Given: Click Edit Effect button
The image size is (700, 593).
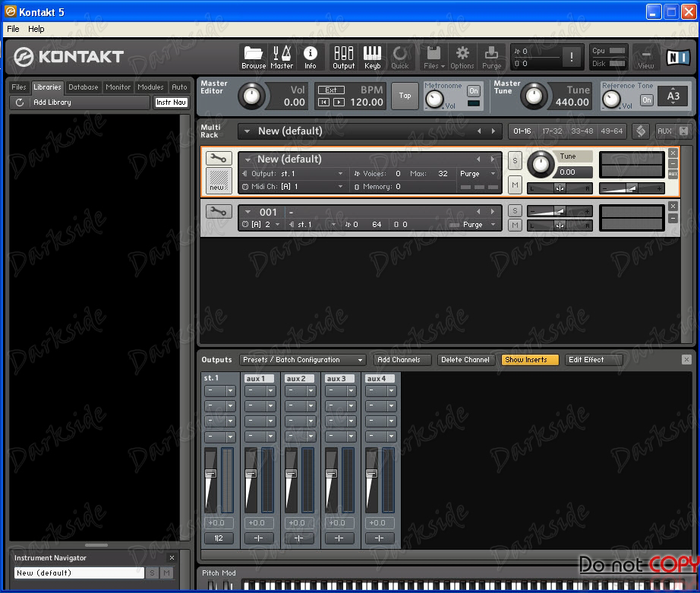Looking at the screenshot, I should [x=593, y=359].
